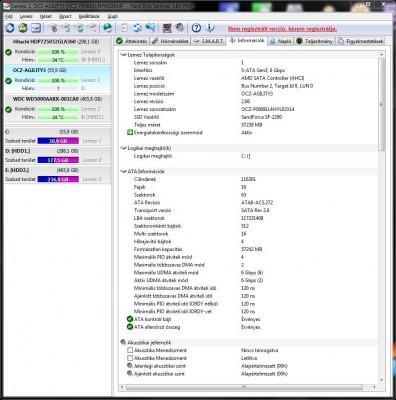396x400 pixels.
Task: Open the Súgó menu
Action: (113, 16)
